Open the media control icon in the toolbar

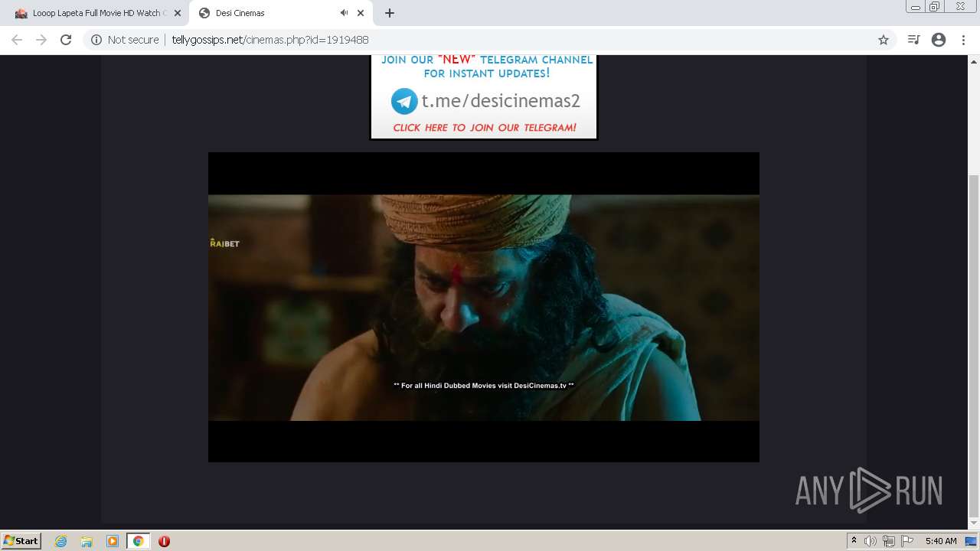coord(913,40)
